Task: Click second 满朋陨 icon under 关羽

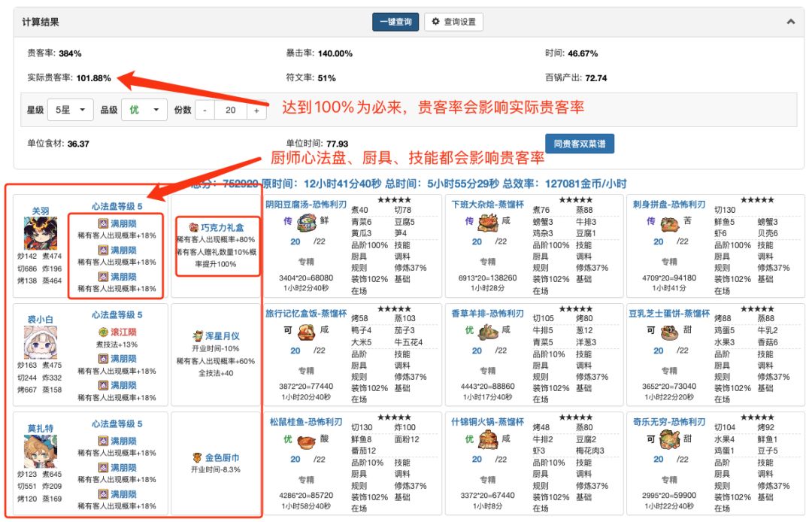Action: pyautogui.click(x=104, y=250)
